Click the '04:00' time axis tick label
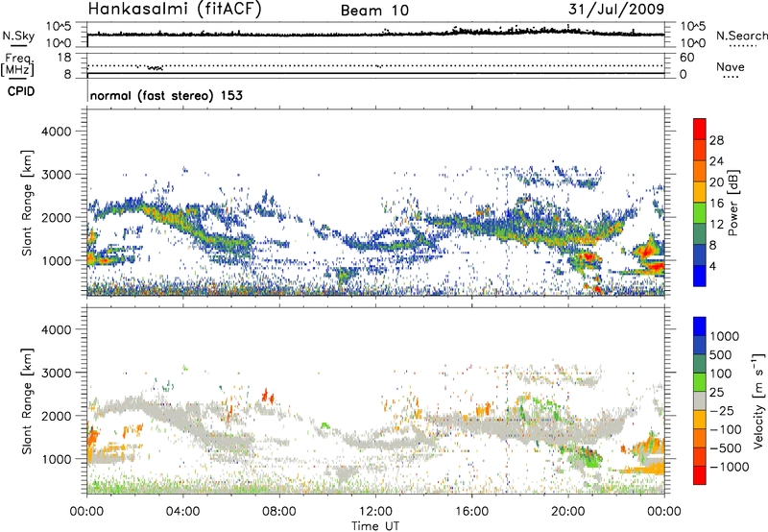Viewport: 768px width, 532px height. click(182, 511)
